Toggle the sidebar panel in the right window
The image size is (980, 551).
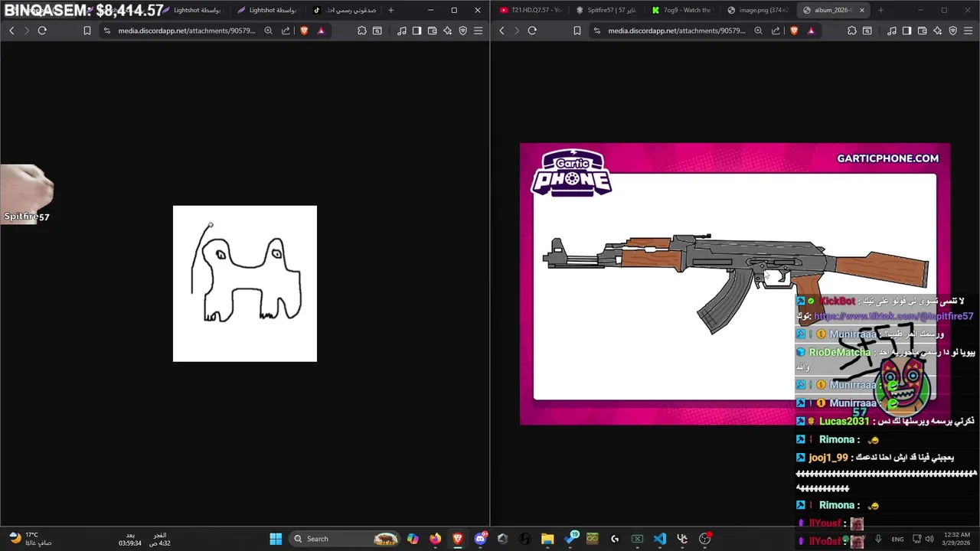906,31
